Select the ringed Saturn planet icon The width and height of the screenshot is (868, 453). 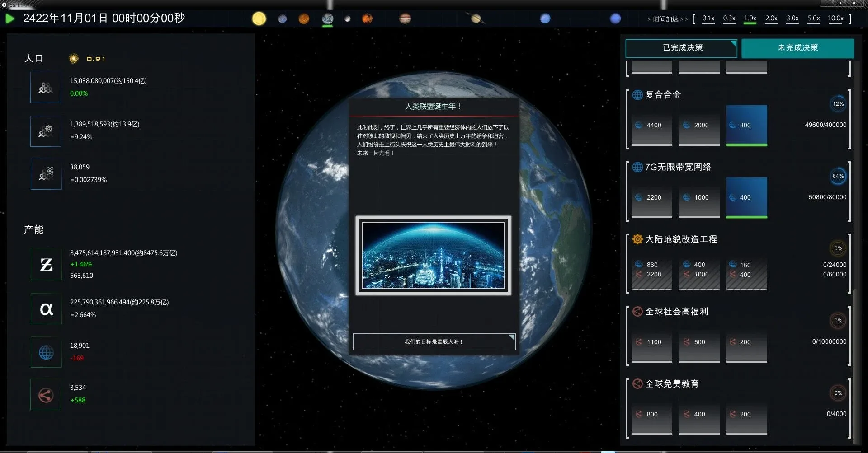pyautogui.click(x=476, y=19)
